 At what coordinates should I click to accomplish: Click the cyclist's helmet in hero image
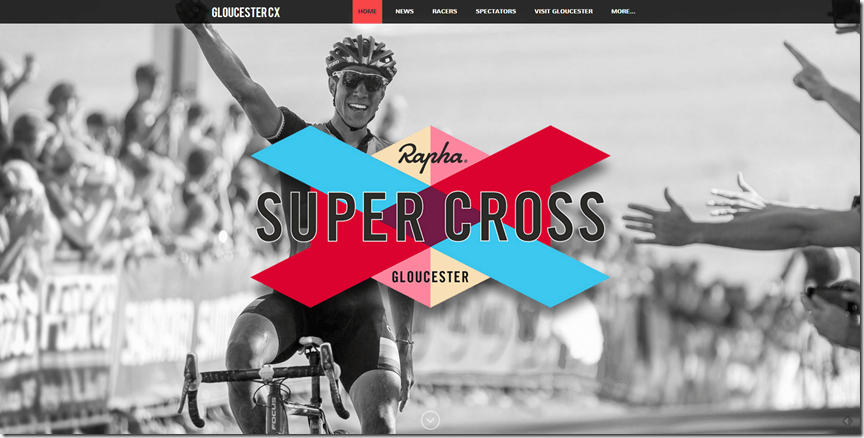tap(362, 55)
